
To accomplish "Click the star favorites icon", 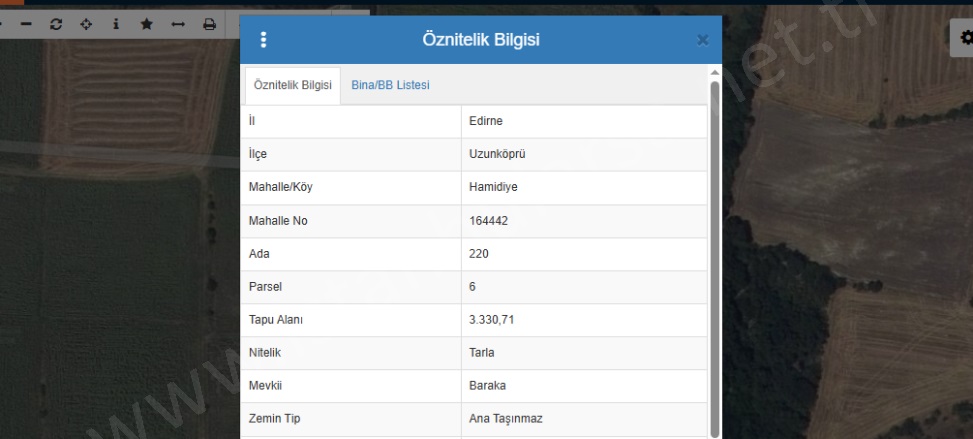I will (x=146, y=24).
